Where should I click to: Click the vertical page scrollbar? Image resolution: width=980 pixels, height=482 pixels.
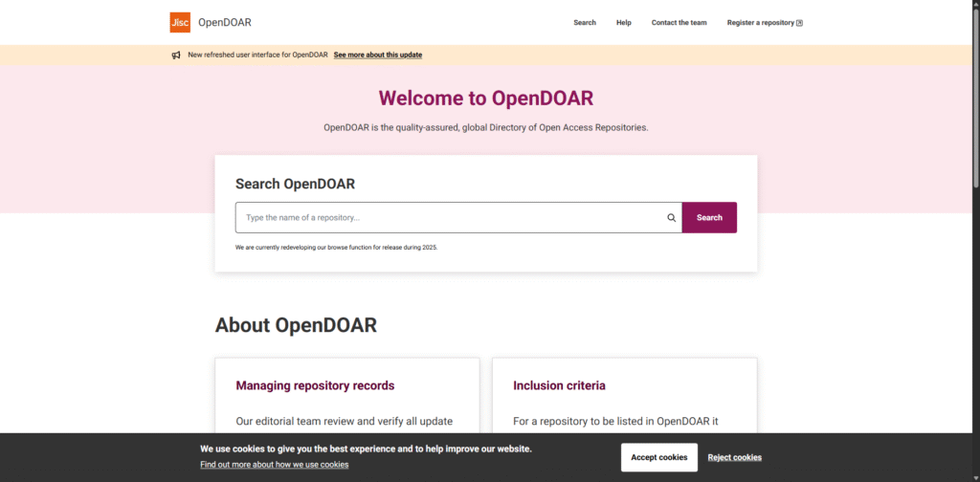[x=975, y=96]
